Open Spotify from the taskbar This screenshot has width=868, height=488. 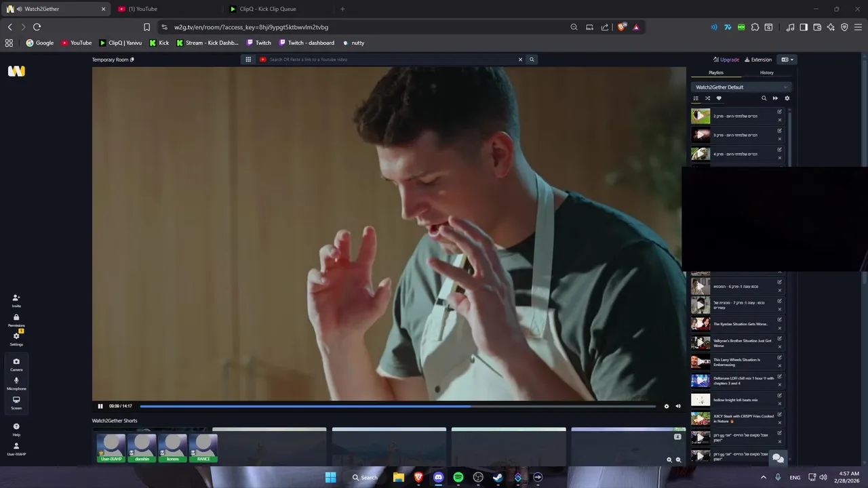[458, 477]
